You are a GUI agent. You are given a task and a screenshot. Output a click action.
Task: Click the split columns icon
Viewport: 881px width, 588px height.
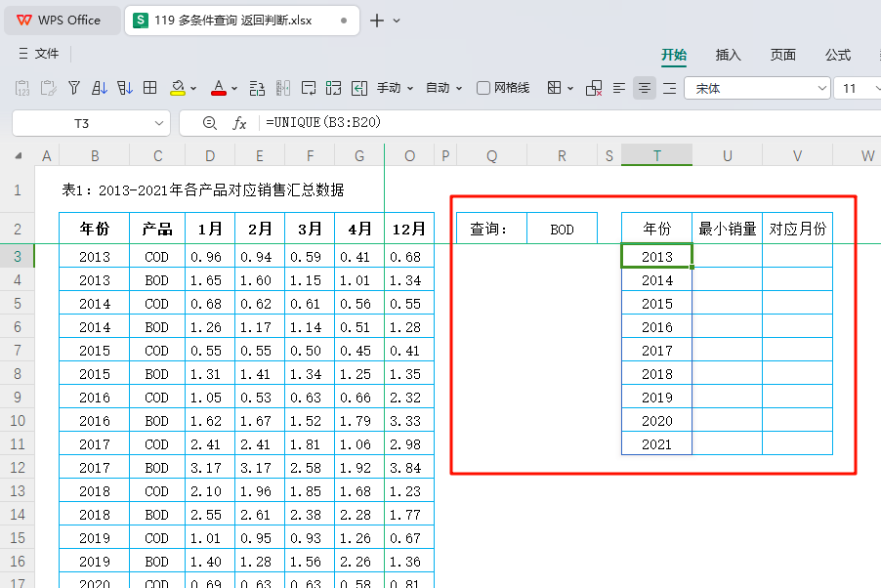[283, 88]
